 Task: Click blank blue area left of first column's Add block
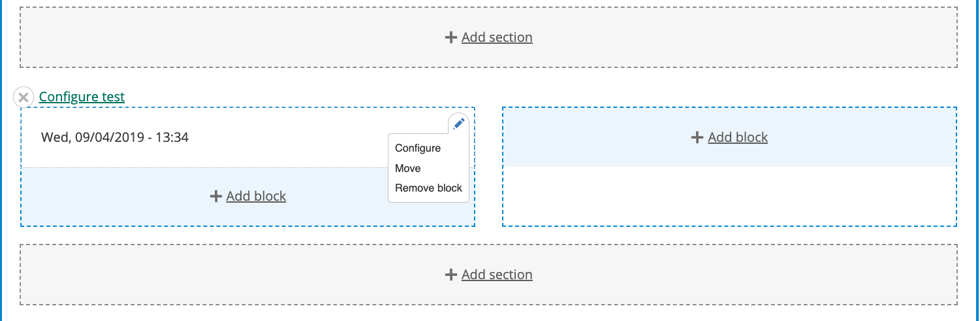98,196
